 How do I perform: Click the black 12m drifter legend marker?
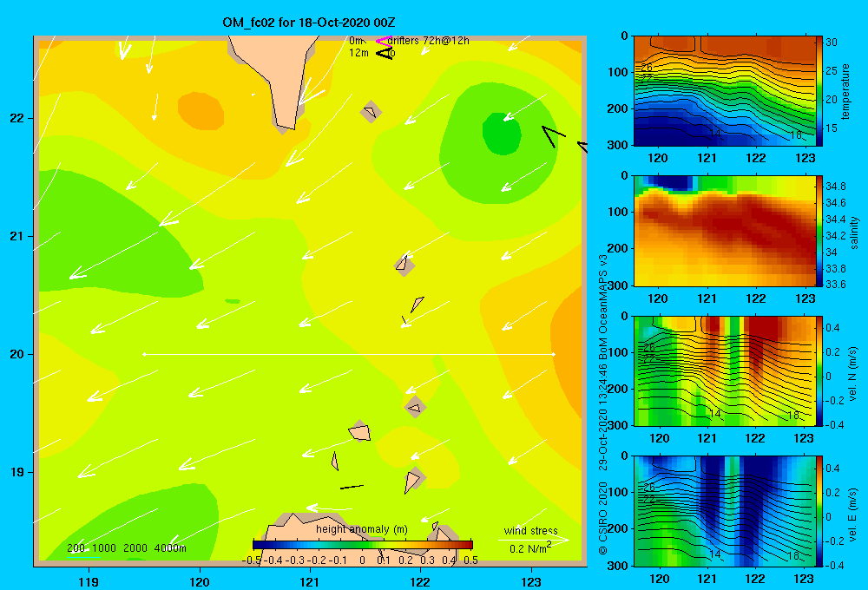385,53
